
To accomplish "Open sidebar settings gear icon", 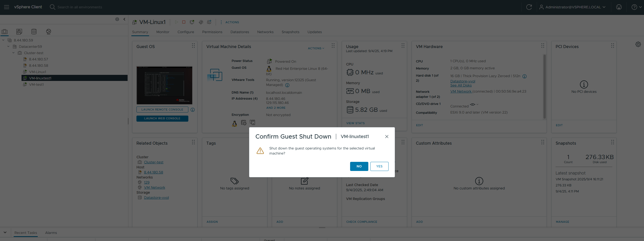I will (117, 19).
